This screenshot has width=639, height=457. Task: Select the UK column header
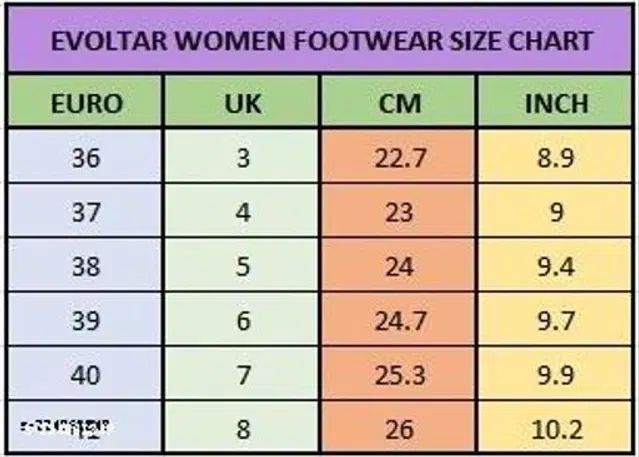pyautogui.click(x=242, y=103)
